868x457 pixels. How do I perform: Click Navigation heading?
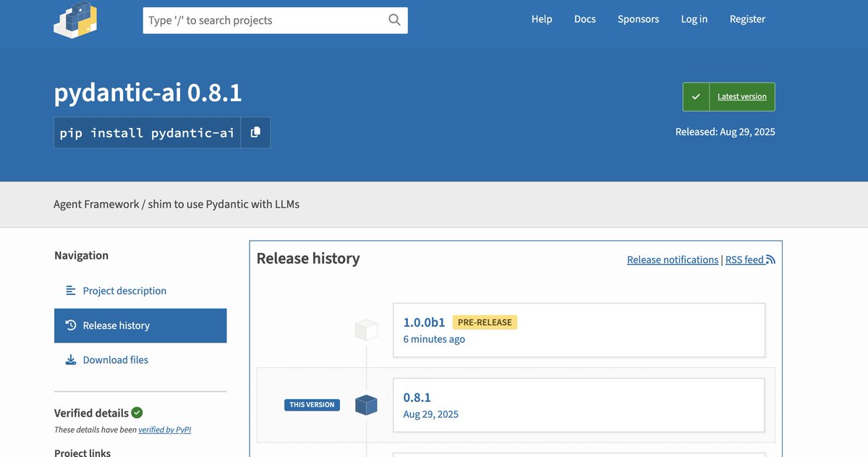click(x=81, y=255)
